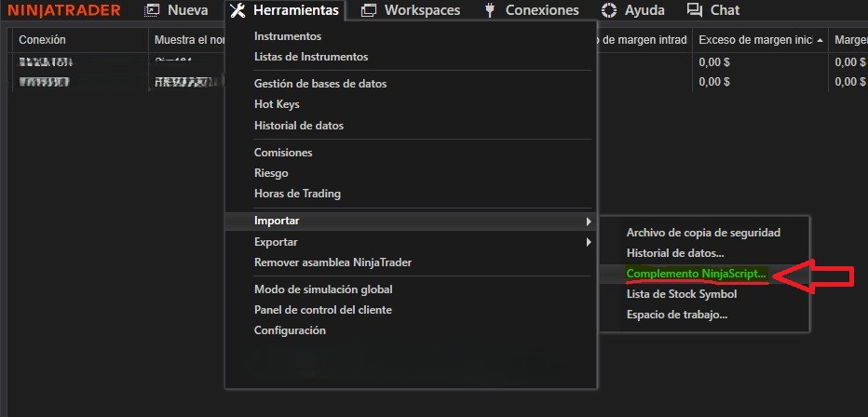Open Panel de control del cliente
This screenshot has width=868, height=417.
pyautogui.click(x=323, y=310)
